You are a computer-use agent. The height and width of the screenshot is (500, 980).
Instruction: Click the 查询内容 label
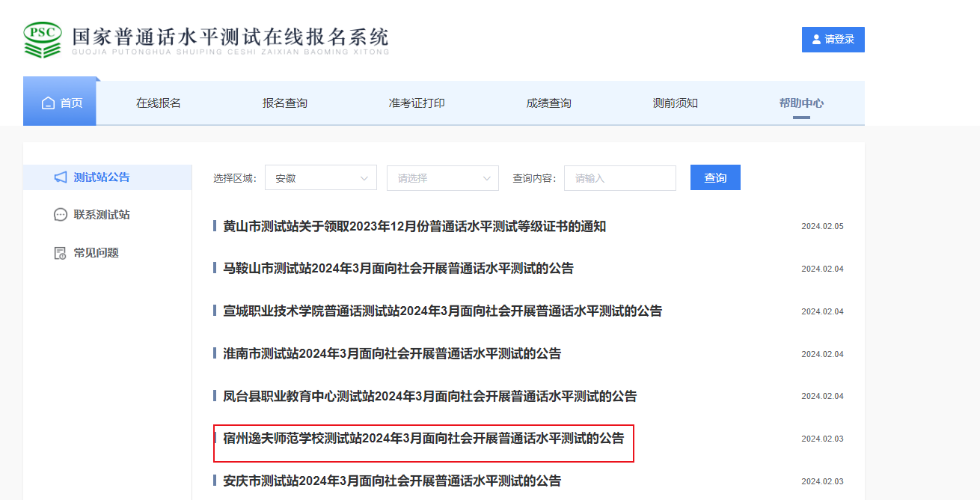click(534, 178)
